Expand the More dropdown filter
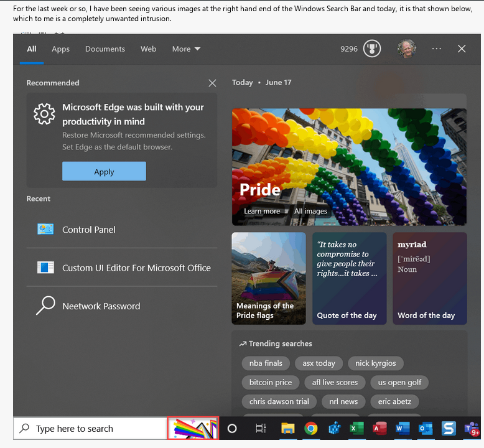484x448 pixels. (186, 49)
